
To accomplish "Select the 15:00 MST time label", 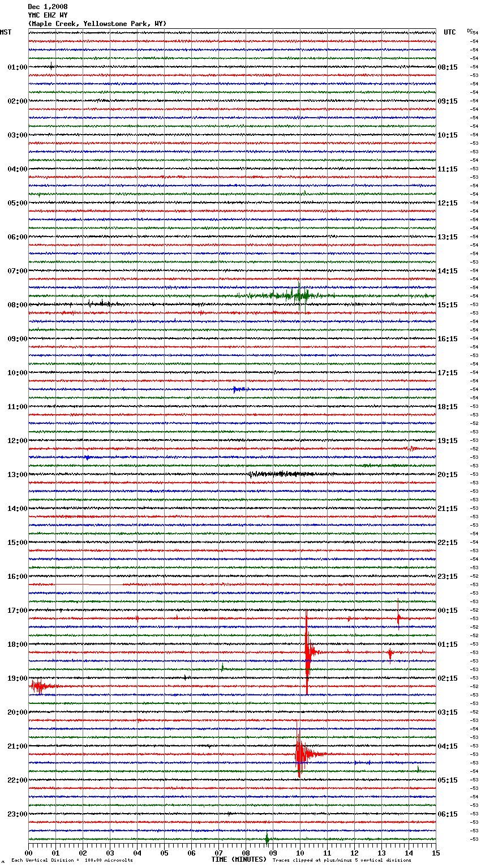I will click(18, 543).
